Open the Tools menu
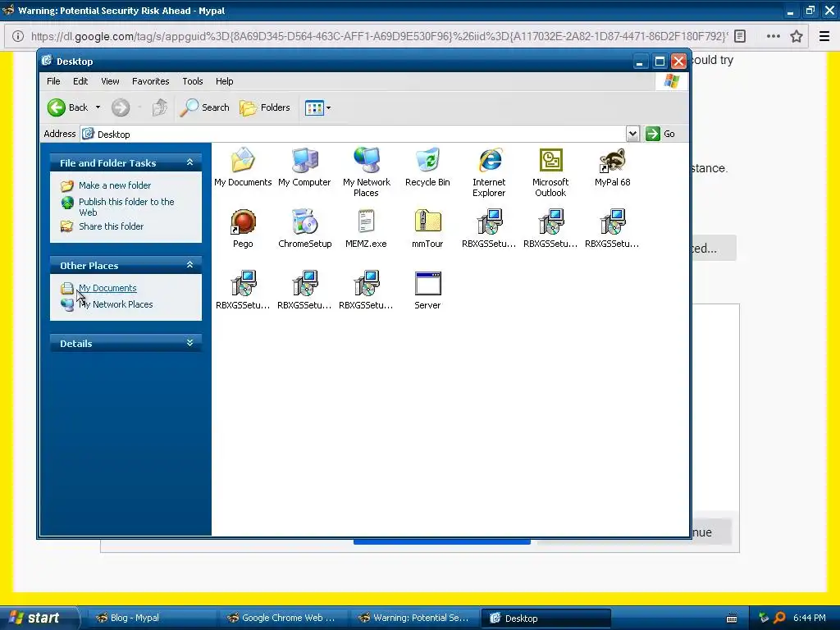Image resolution: width=840 pixels, height=630 pixels. point(192,81)
